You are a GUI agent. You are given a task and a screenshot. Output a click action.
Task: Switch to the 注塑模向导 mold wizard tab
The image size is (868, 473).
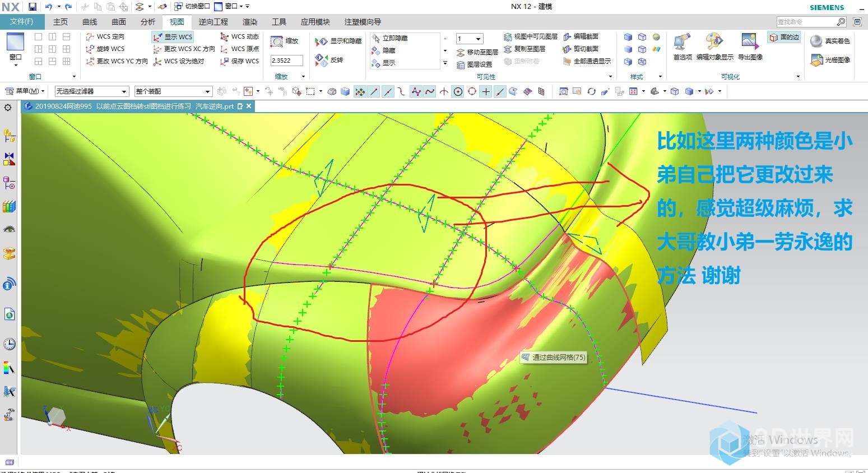tap(363, 22)
